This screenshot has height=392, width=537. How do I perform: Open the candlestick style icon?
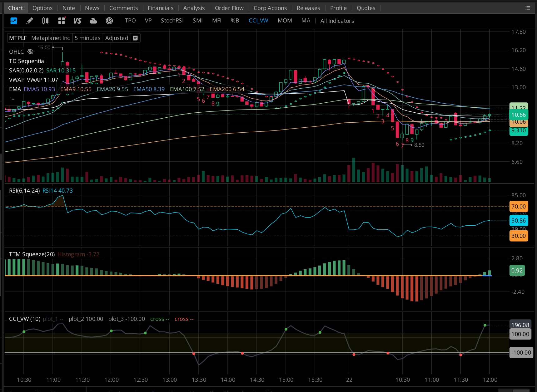pyautogui.click(x=45, y=21)
